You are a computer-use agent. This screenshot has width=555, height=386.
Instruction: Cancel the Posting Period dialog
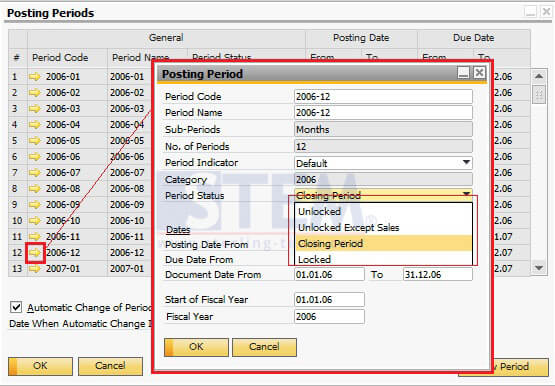pyautogui.click(x=264, y=347)
